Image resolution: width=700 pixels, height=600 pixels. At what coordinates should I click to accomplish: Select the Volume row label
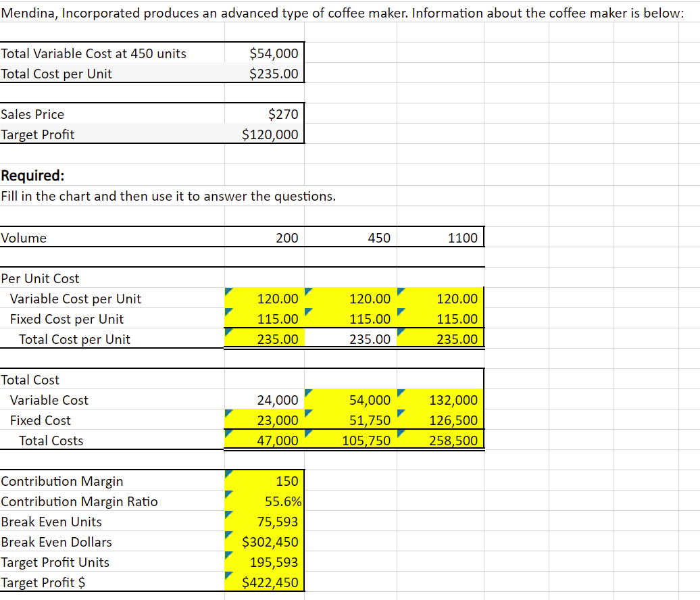pyautogui.click(x=23, y=238)
